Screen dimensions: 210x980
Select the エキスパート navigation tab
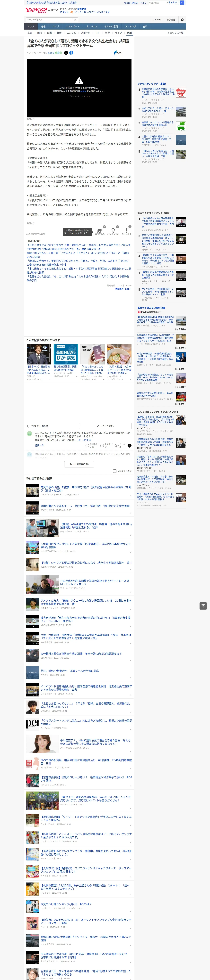[x=72, y=27]
